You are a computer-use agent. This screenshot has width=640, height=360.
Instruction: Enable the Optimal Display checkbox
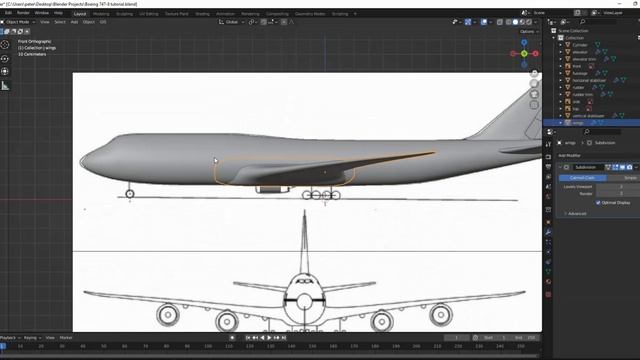[598, 202]
